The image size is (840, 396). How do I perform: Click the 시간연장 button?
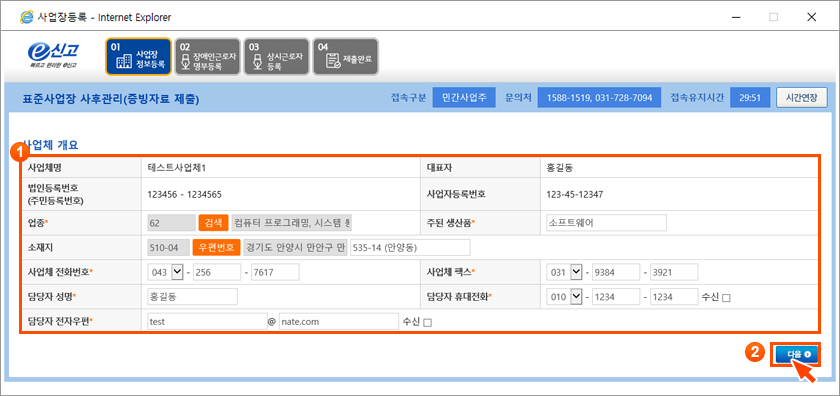coord(801,98)
